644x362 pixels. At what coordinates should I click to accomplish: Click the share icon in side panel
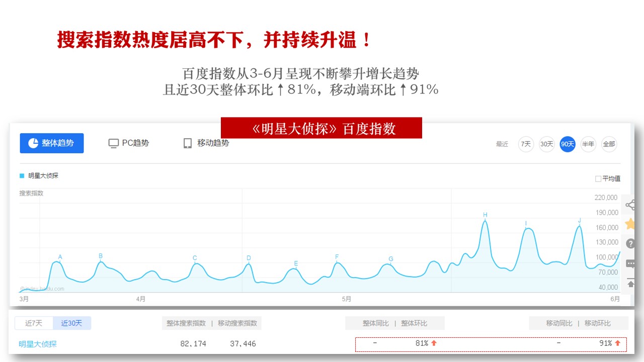click(x=630, y=205)
